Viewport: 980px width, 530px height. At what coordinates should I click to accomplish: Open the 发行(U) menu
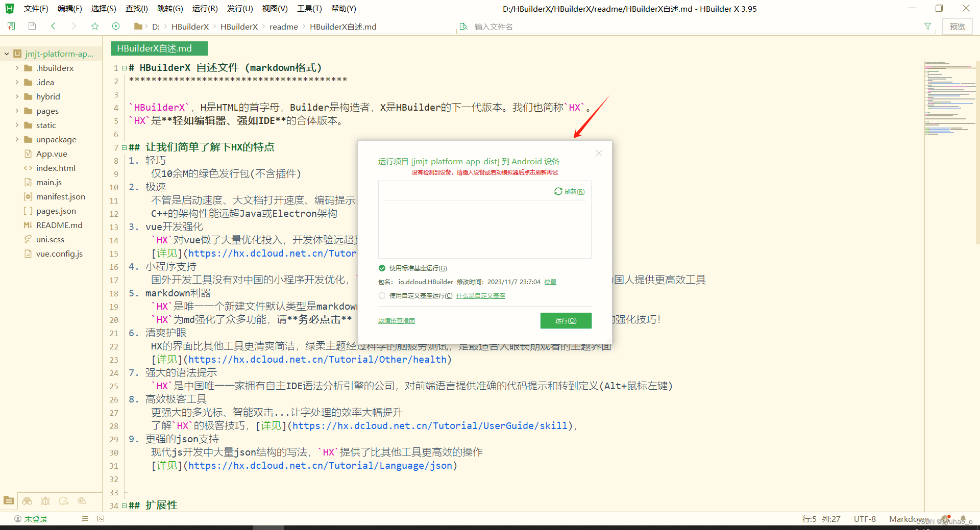(x=240, y=9)
